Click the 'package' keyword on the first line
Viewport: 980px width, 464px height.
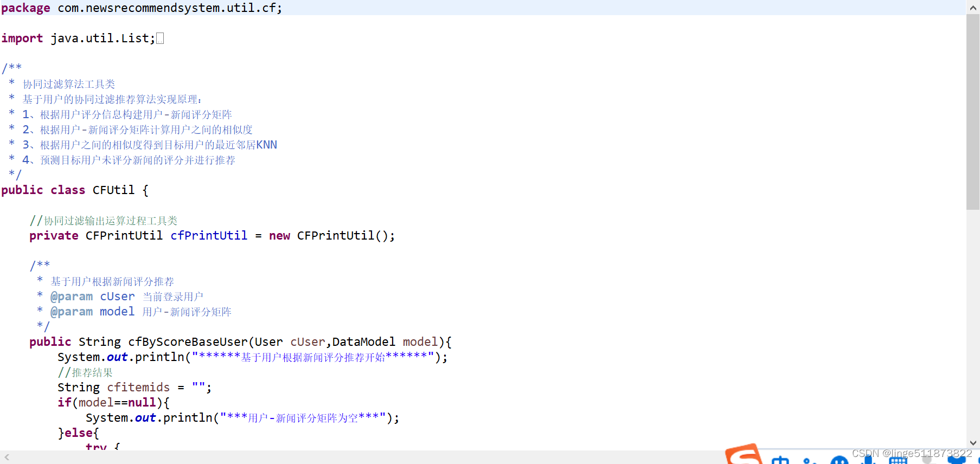click(25, 8)
